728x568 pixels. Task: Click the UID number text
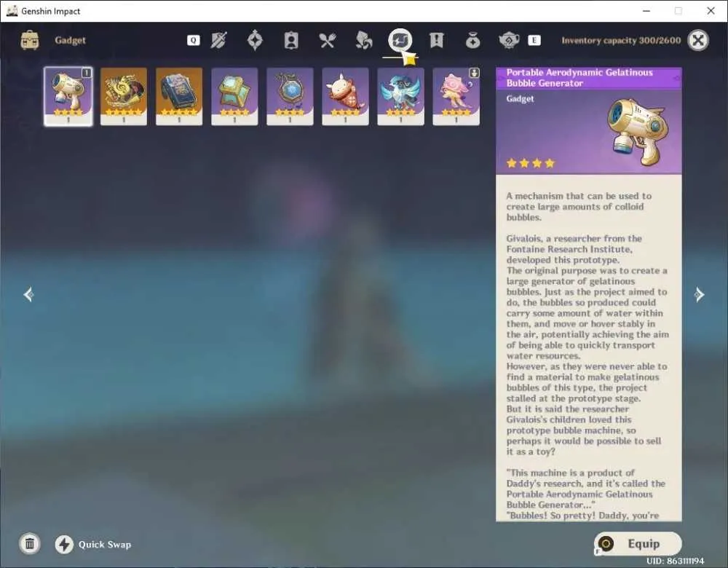pos(675,561)
